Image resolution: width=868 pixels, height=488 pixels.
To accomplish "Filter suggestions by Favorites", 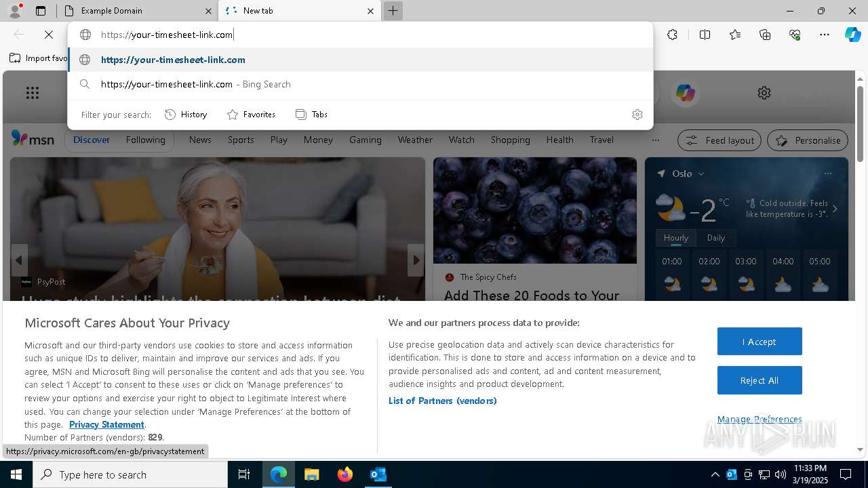I will point(251,115).
